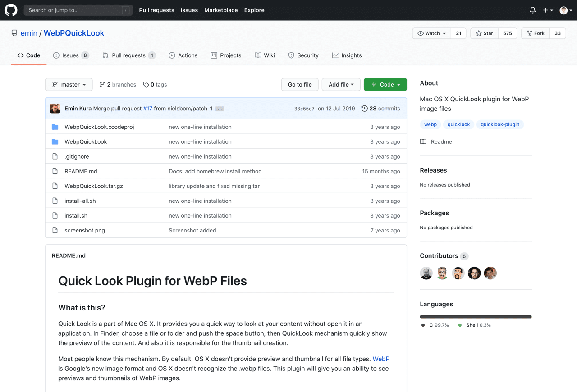Image resolution: width=577 pixels, height=392 pixels.
Task: Open the install-all.sh file
Action: click(x=80, y=201)
